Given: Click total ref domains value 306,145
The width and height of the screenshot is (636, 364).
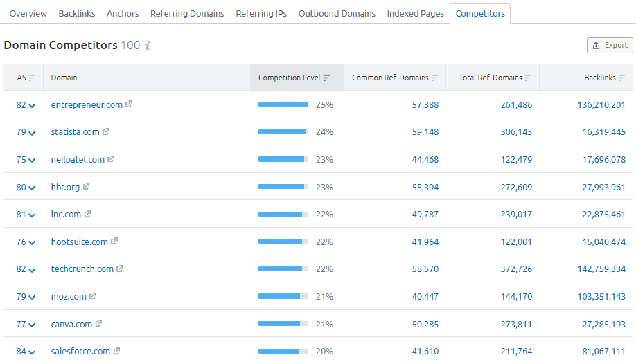Looking at the screenshot, I should point(516,132).
